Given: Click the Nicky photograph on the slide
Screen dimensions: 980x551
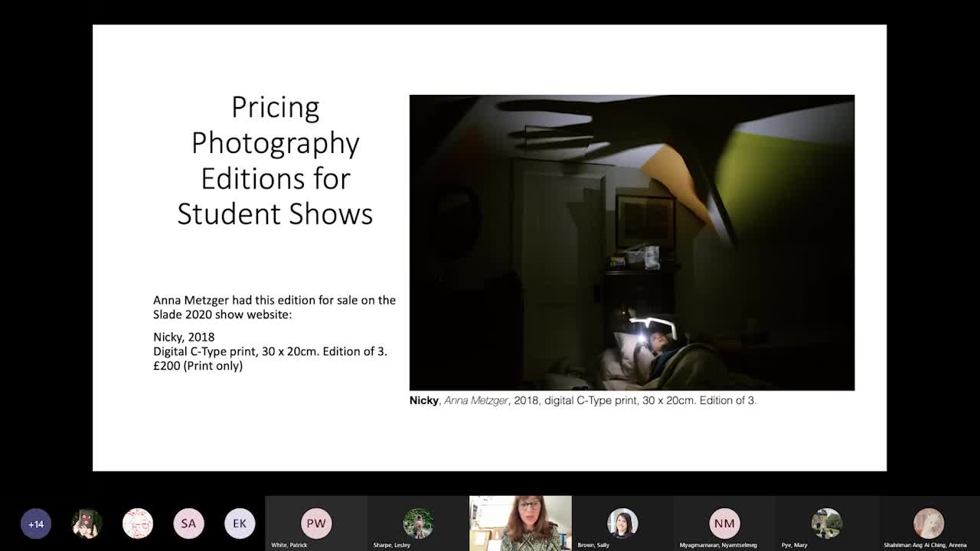Looking at the screenshot, I should pyautogui.click(x=632, y=243).
